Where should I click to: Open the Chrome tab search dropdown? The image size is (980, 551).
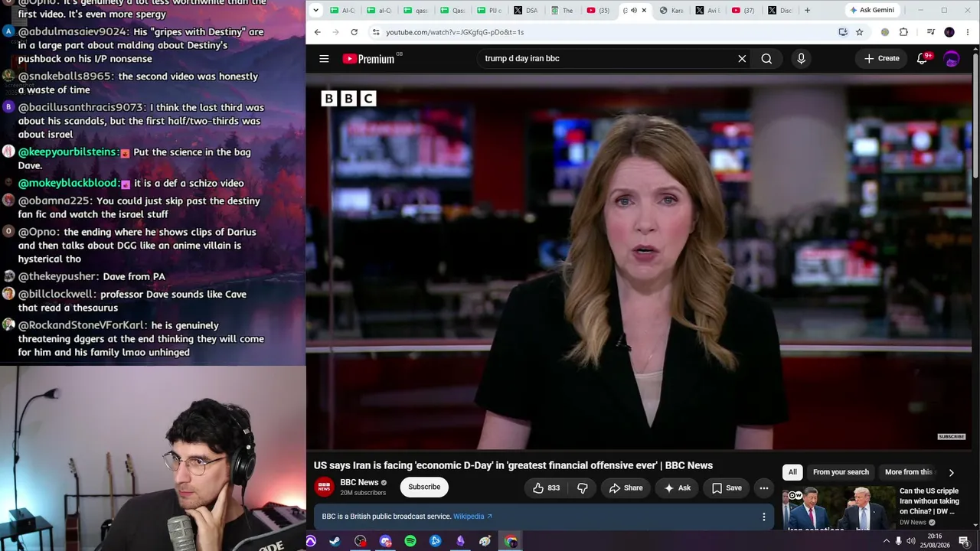pos(315,10)
